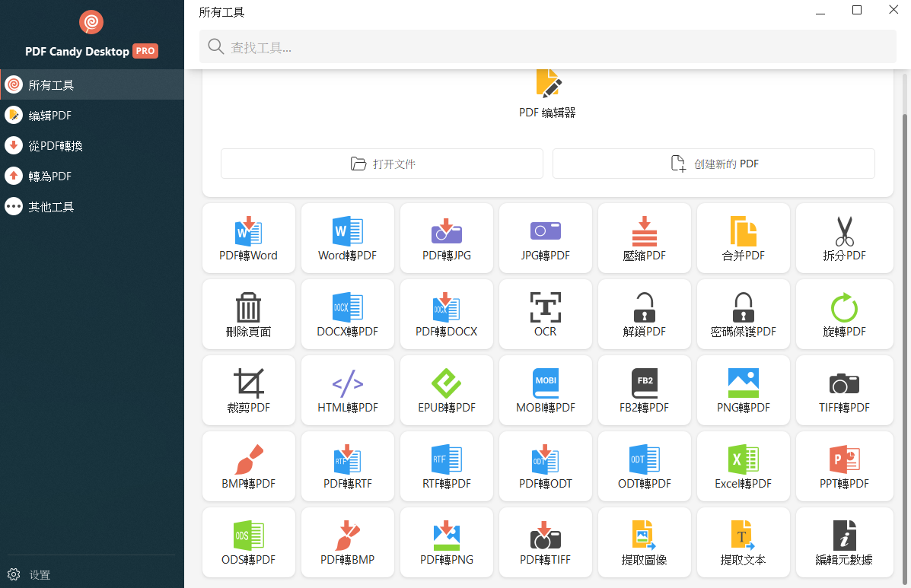Go to 轉為PDF sidebar category

click(x=92, y=175)
